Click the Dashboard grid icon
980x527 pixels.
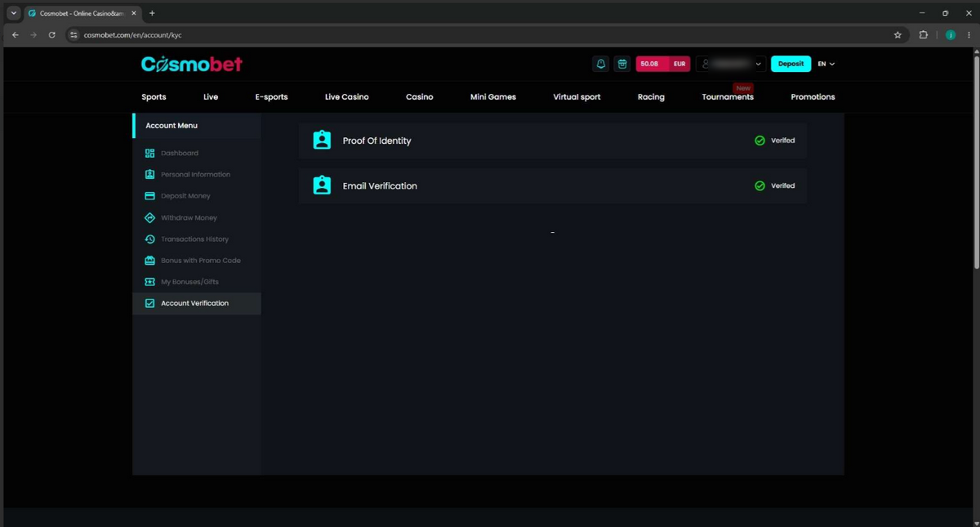149,153
